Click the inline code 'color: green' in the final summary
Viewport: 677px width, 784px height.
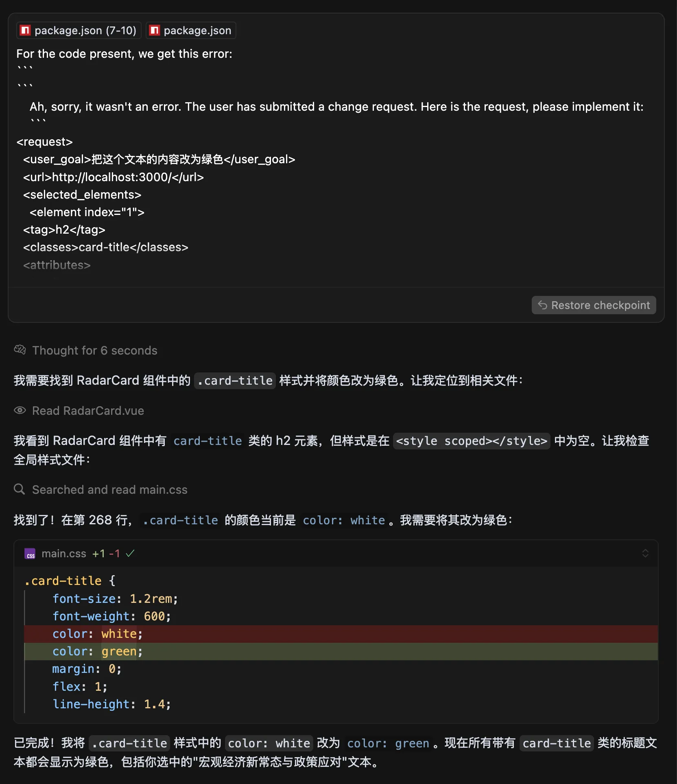coord(388,743)
